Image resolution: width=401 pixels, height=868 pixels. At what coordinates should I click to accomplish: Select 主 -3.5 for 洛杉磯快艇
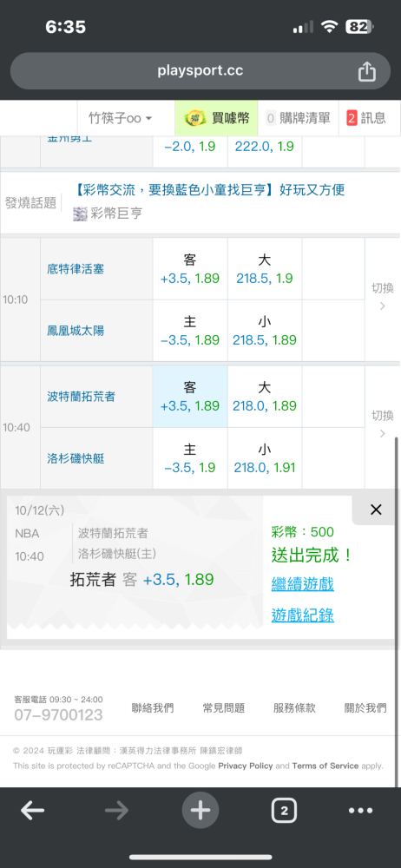click(x=190, y=457)
